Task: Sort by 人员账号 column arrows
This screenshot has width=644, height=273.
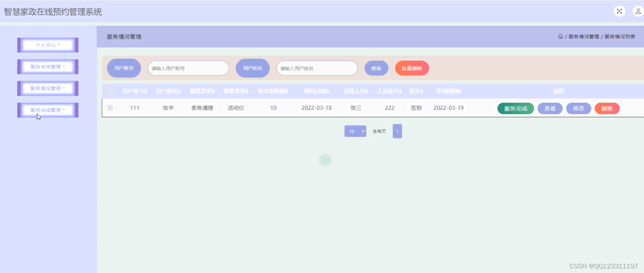Action: 401,91
